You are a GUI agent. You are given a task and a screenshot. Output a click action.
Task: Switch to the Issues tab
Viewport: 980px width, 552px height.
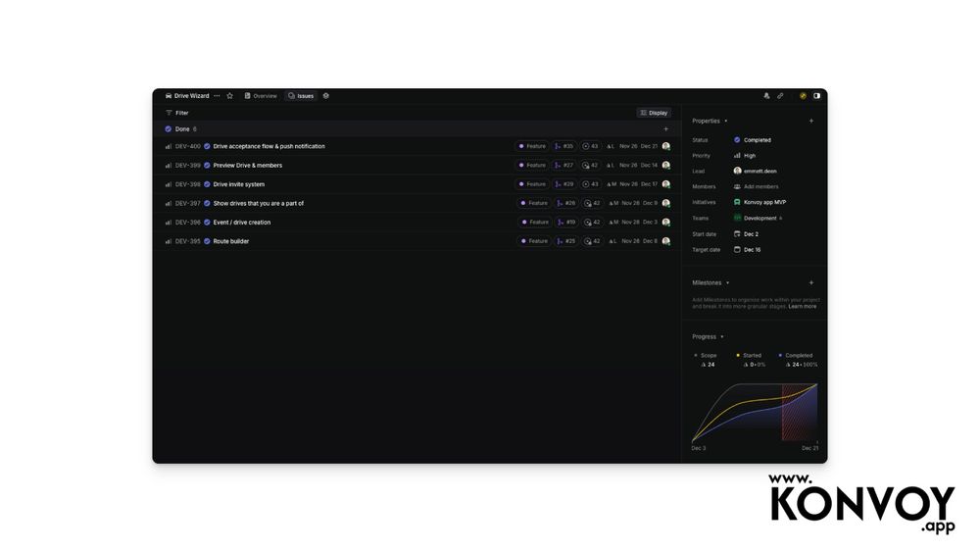(x=301, y=96)
